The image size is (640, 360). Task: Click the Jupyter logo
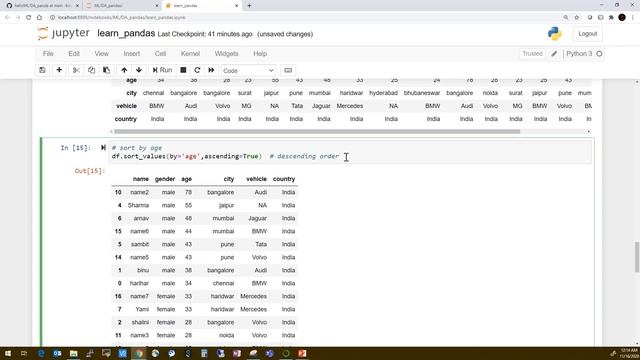63,33
